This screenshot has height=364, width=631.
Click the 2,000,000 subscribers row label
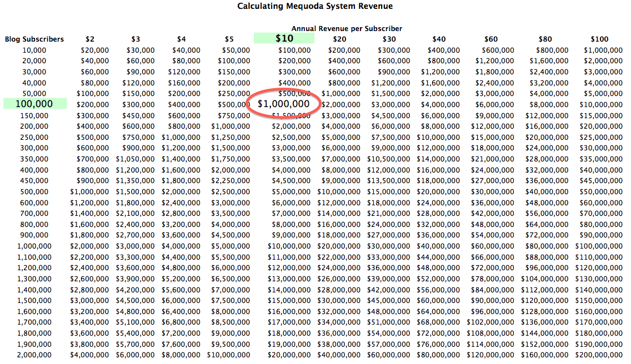34,355
